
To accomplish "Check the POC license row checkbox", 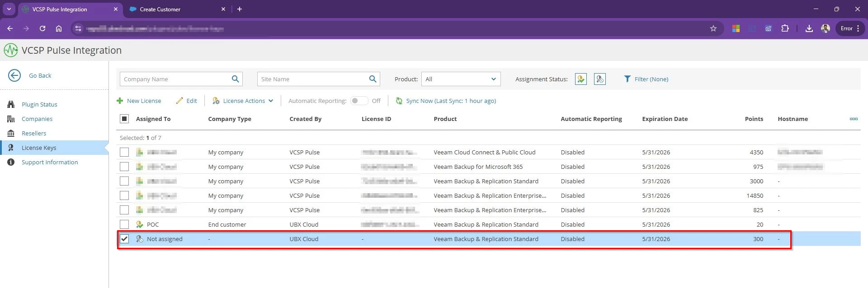I will coord(124,224).
